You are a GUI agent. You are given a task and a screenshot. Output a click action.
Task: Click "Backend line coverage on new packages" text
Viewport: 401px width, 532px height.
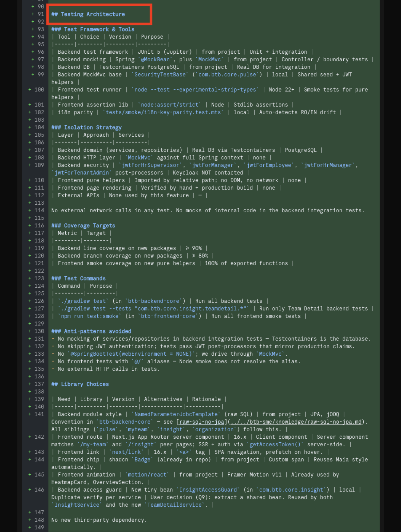(117, 248)
